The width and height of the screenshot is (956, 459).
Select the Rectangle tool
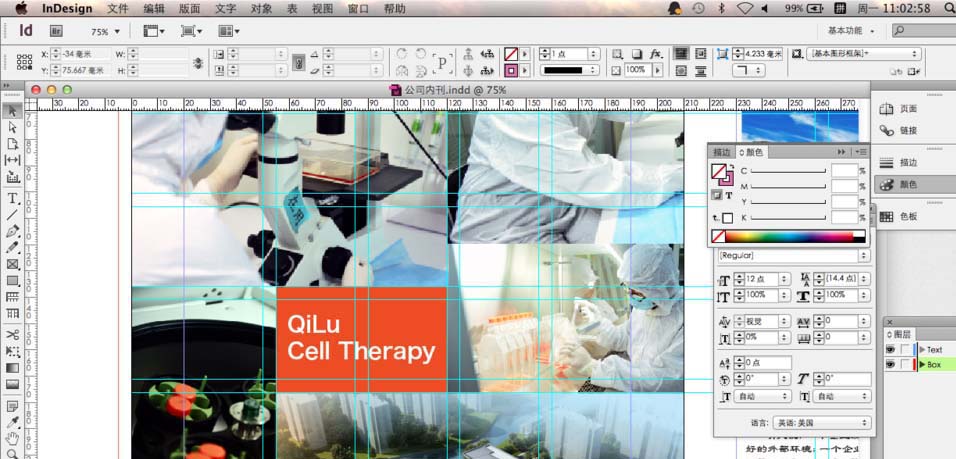12,280
